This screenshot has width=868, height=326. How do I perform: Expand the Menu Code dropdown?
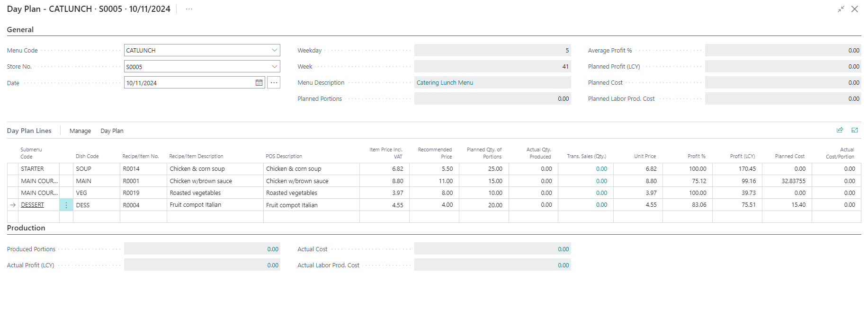(x=274, y=50)
